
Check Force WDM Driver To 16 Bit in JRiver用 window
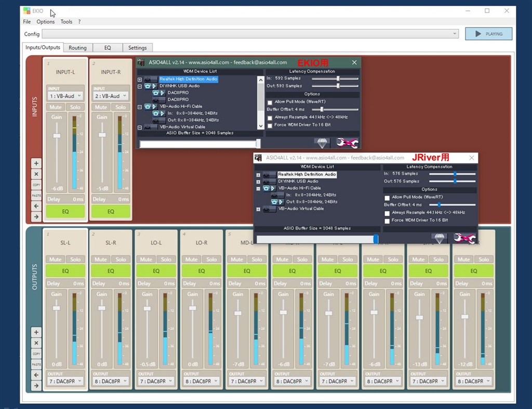pos(387,221)
